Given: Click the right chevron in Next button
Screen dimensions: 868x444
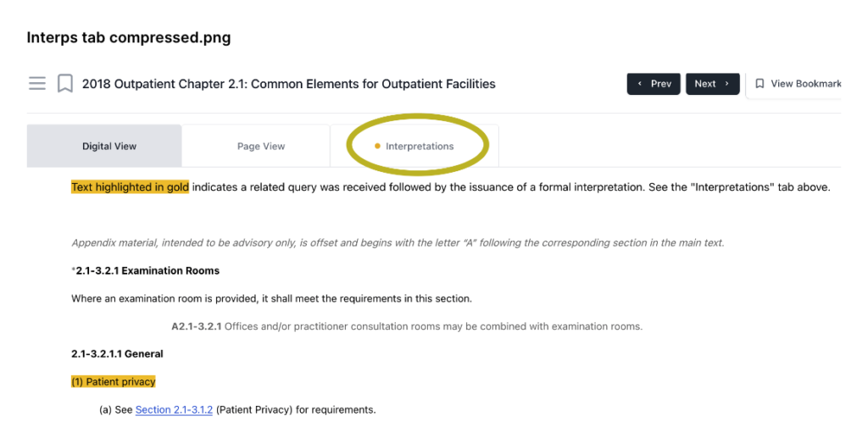Looking at the screenshot, I should click(x=726, y=84).
